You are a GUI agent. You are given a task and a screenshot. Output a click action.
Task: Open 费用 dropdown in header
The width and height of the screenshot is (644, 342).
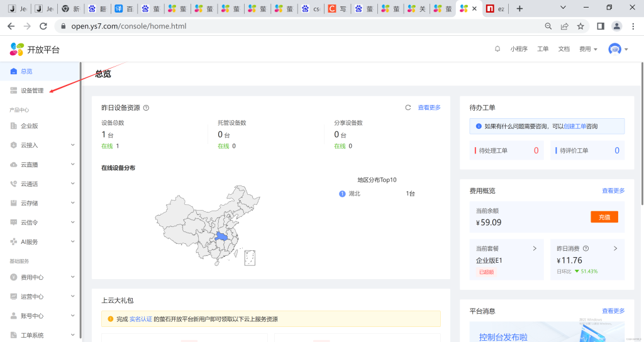588,49
